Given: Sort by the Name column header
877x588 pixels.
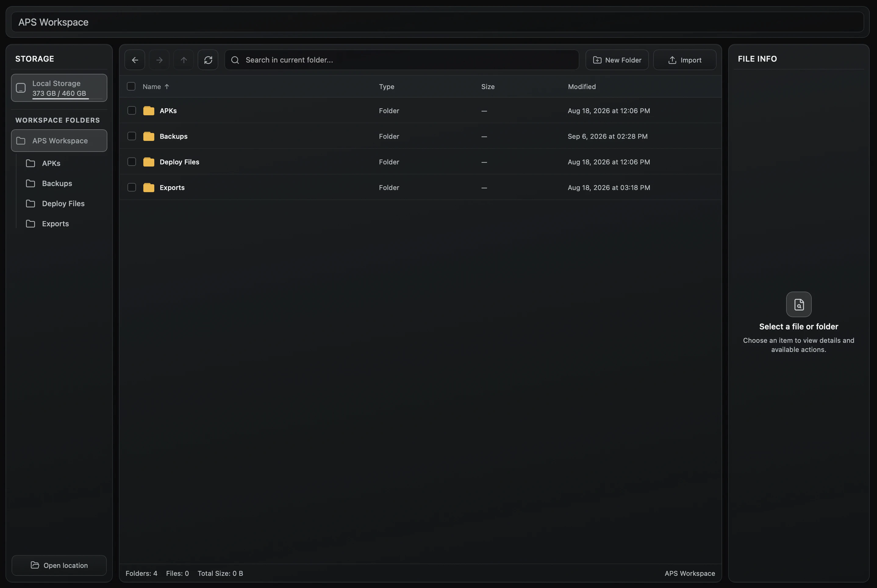Looking at the screenshot, I should coord(152,87).
